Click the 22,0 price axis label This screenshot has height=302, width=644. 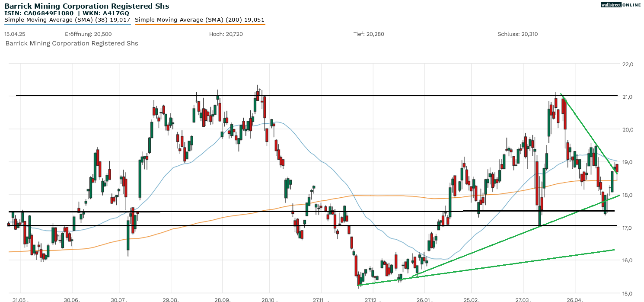[x=627, y=63]
